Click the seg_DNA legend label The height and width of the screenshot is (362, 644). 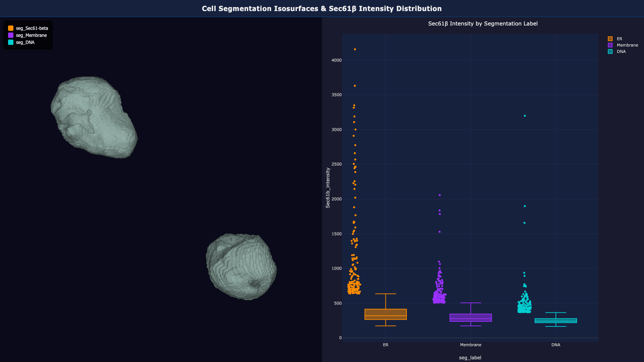point(25,42)
